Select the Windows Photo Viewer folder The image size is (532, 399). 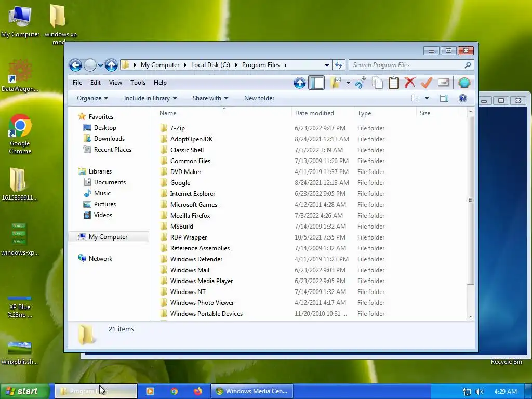coord(202,303)
